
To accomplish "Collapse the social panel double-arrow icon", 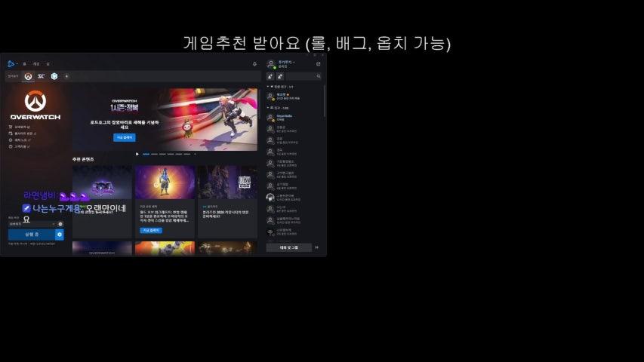I will pyautogui.click(x=316, y=247).
